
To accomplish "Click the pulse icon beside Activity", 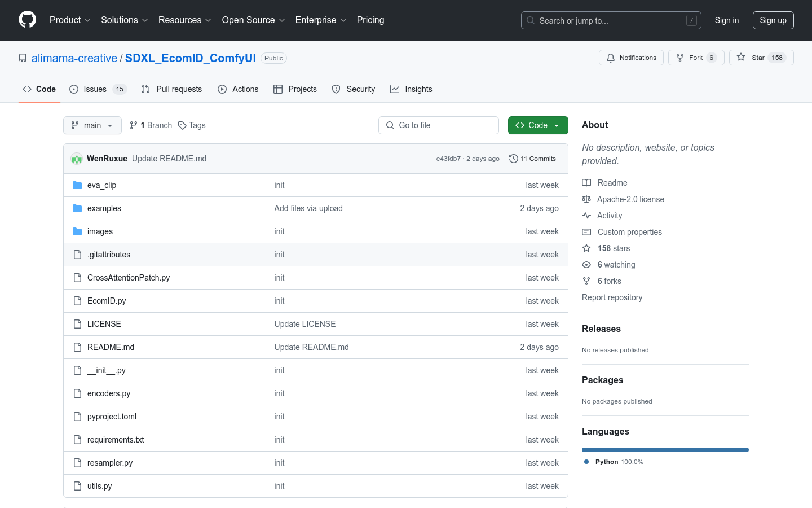I will pos(586,216).
